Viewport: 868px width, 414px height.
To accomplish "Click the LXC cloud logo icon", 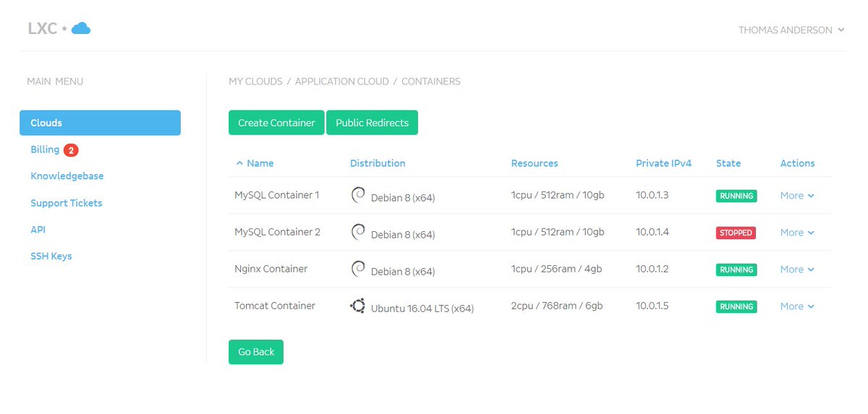I will tap(81, 29).
